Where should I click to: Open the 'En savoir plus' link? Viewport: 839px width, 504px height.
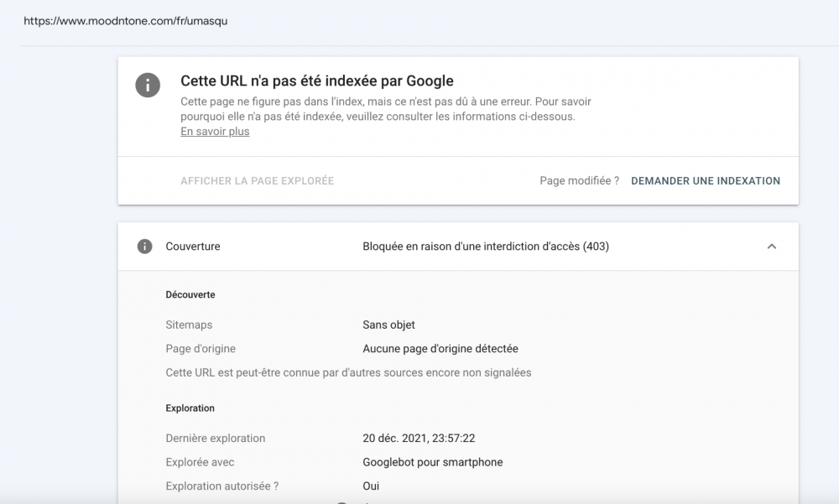[x=214, y=131]
